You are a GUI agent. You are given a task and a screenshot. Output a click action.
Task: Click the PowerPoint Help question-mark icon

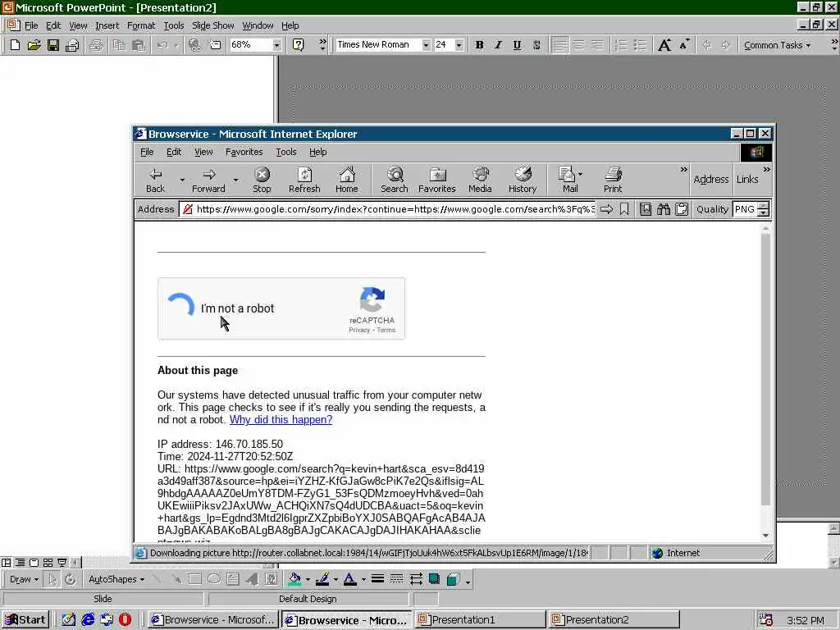point(299,45)
